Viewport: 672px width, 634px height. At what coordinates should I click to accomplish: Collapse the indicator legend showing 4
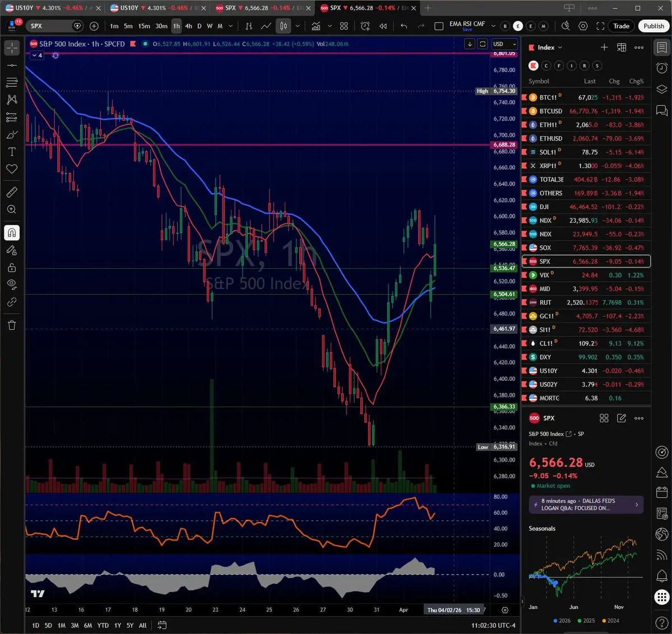click(37, 55)
